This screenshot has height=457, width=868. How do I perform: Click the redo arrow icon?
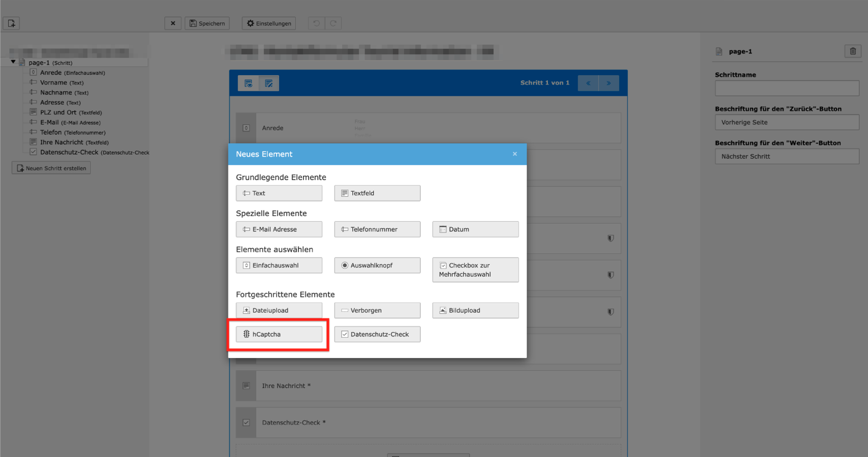point(333,23)
